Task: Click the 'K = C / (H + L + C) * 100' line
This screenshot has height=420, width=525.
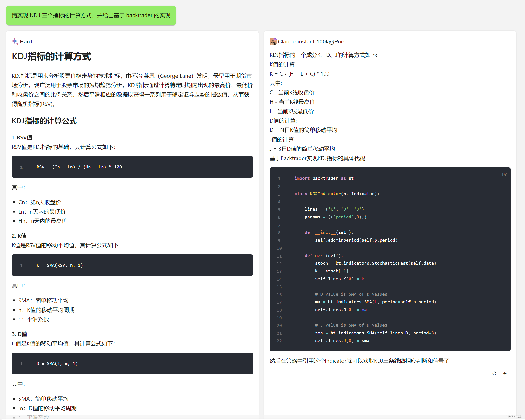Action: click(300, 74)
